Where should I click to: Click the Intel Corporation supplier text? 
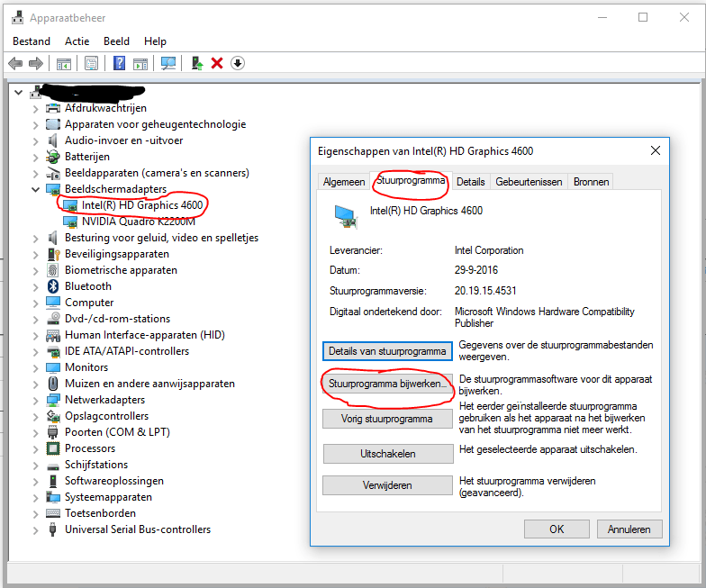489,250
